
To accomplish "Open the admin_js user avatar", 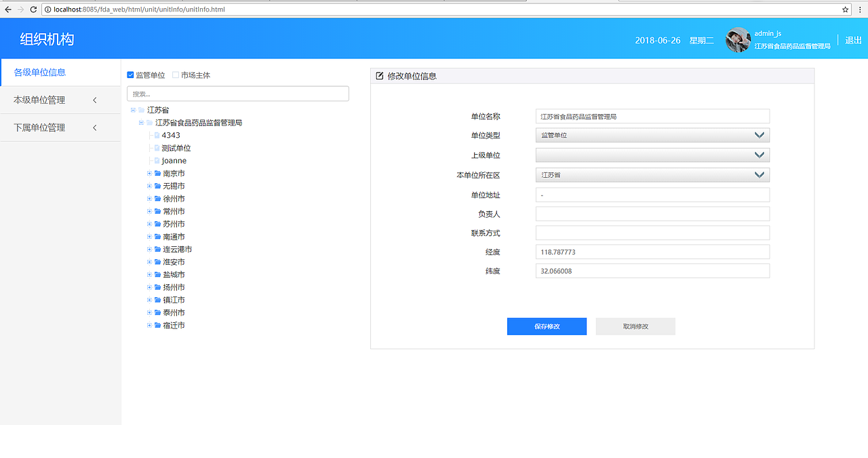I will coord(737,39).
